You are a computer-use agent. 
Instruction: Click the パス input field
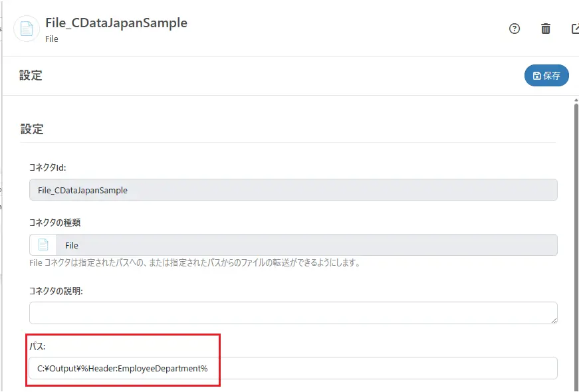pos(293,367)
